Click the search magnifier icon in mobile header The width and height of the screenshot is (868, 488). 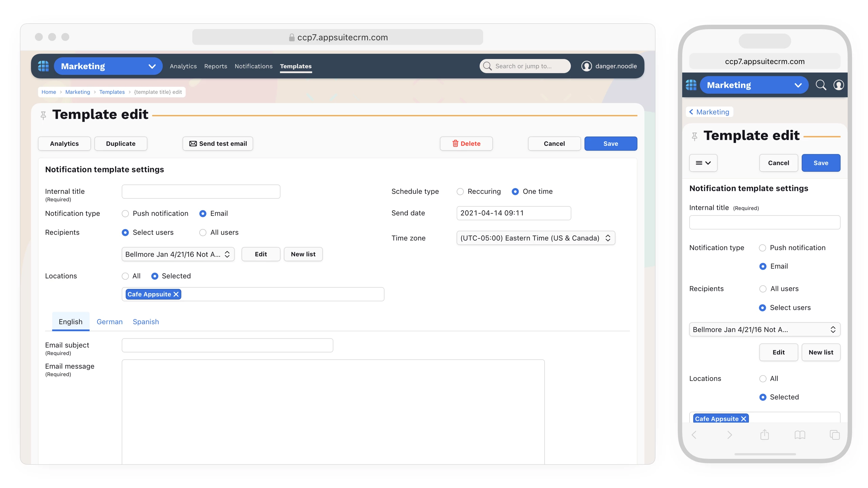pyautogui.click(x=821, y=85)
